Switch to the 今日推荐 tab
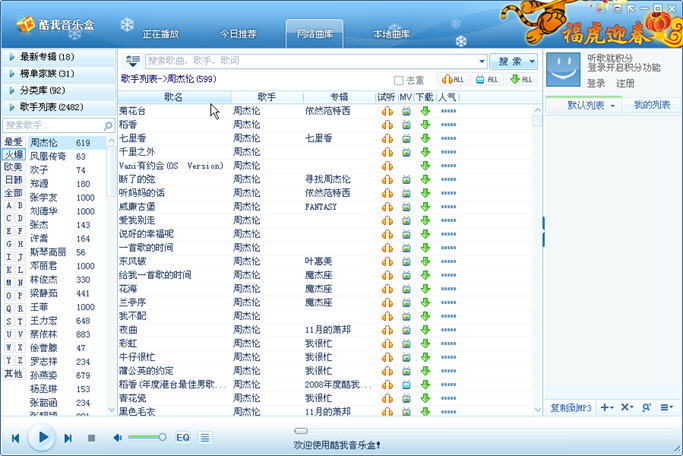 [x=237, y=34]
